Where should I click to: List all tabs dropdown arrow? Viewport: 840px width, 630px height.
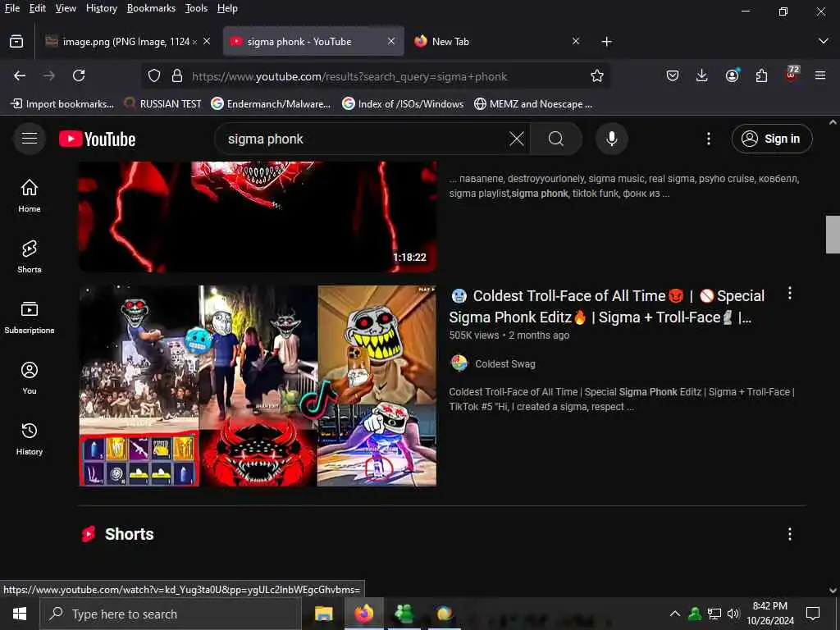[x=824, y=41]
